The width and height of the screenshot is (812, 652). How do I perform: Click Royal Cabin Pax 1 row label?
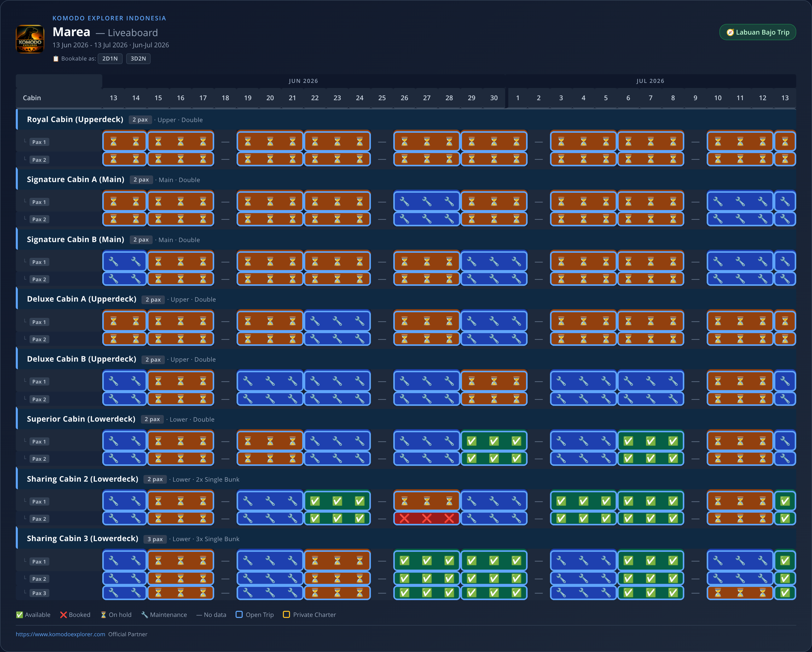39,142
